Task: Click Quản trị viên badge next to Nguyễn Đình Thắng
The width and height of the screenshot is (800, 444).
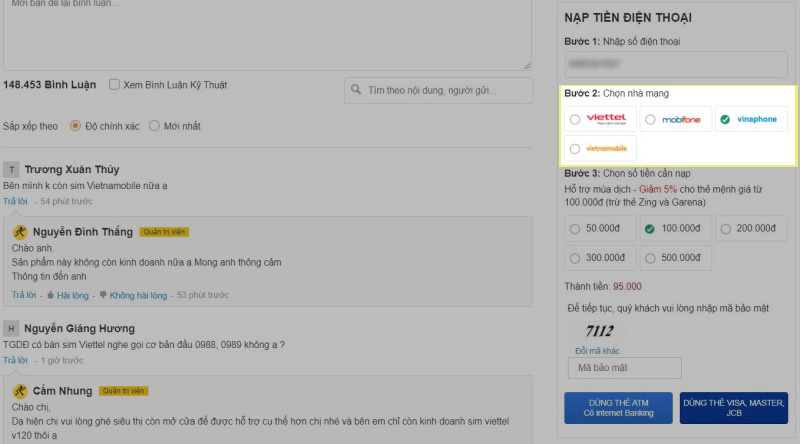Action: click(164, 232)
